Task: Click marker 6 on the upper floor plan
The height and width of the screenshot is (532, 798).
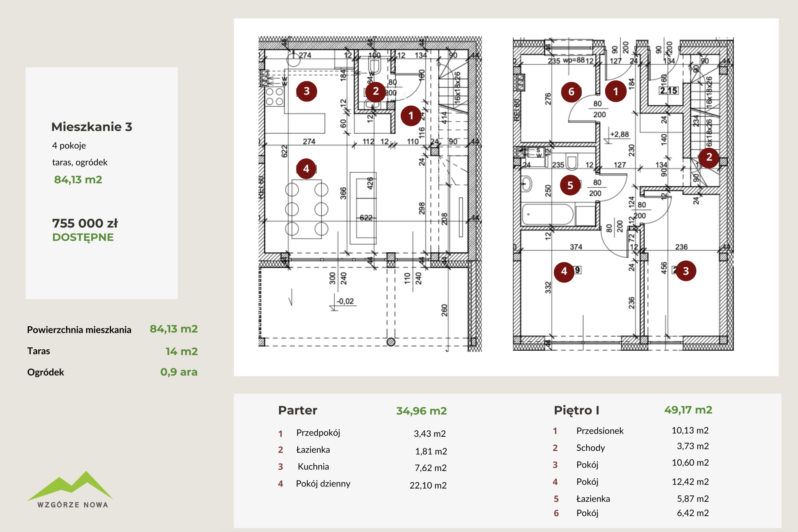Action: point(571,92)
